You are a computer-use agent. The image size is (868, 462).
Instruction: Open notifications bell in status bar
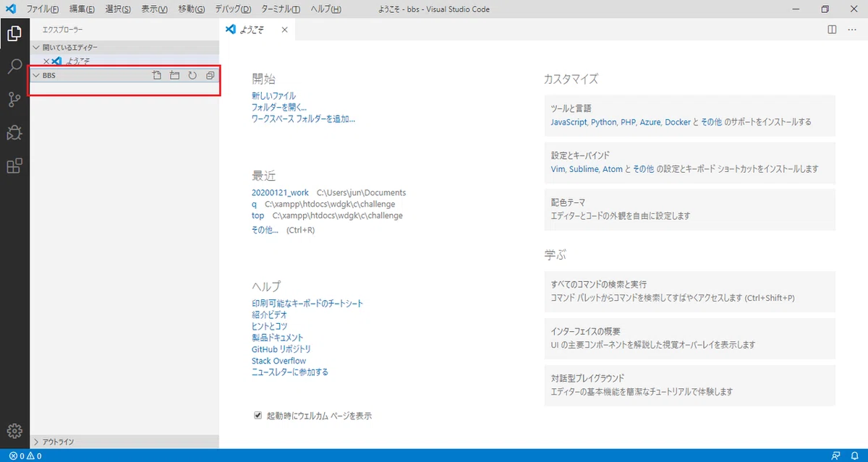855,456
